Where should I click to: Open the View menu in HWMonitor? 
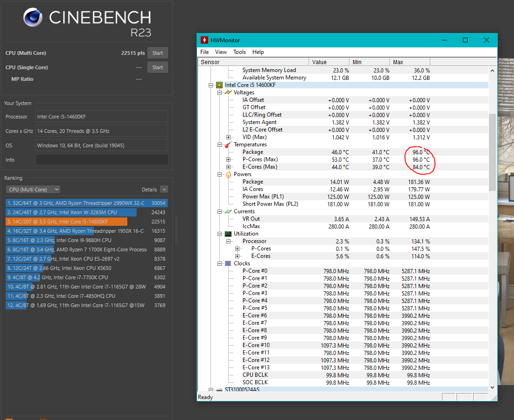tap(221, 52)
